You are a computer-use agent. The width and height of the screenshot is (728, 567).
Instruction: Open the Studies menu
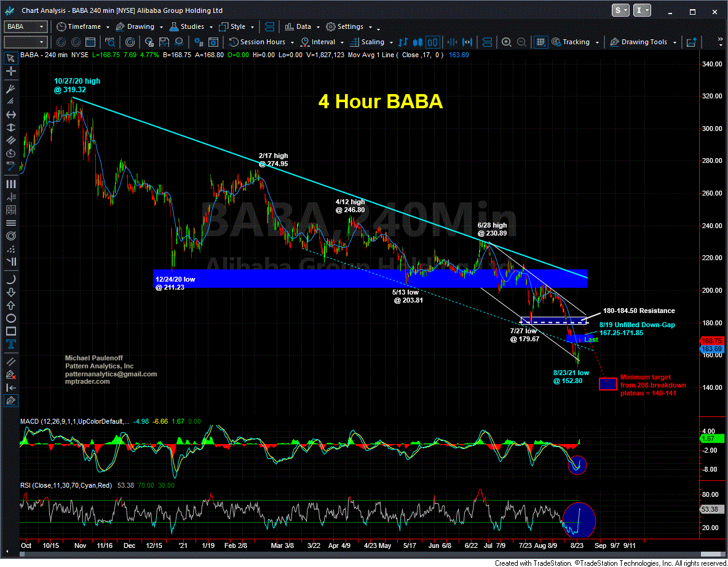(x=191, y=27)
